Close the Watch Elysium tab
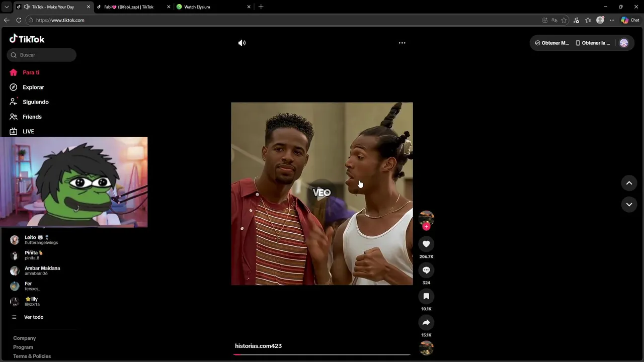644x362 pixels. click(x=249, y=7)
